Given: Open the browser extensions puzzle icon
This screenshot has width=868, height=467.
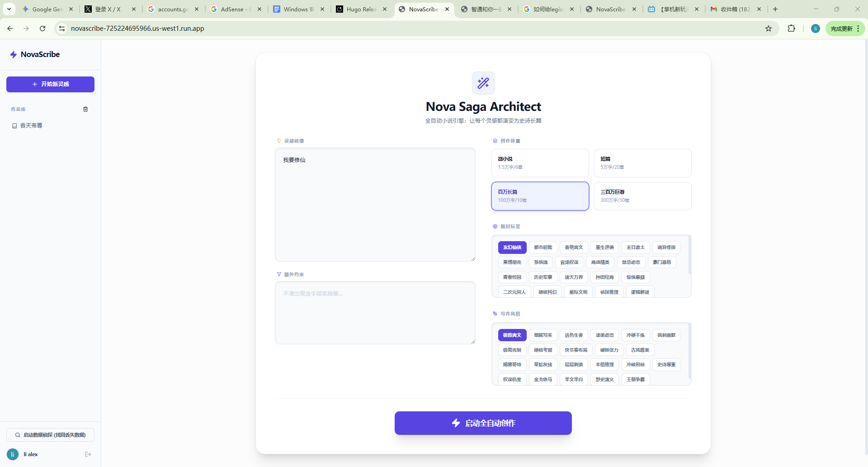Looking at the screenshot, I should (791, 29).
